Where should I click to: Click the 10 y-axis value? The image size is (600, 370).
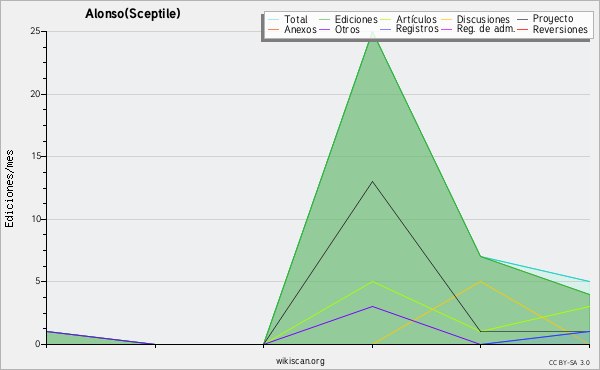[36, 219]
